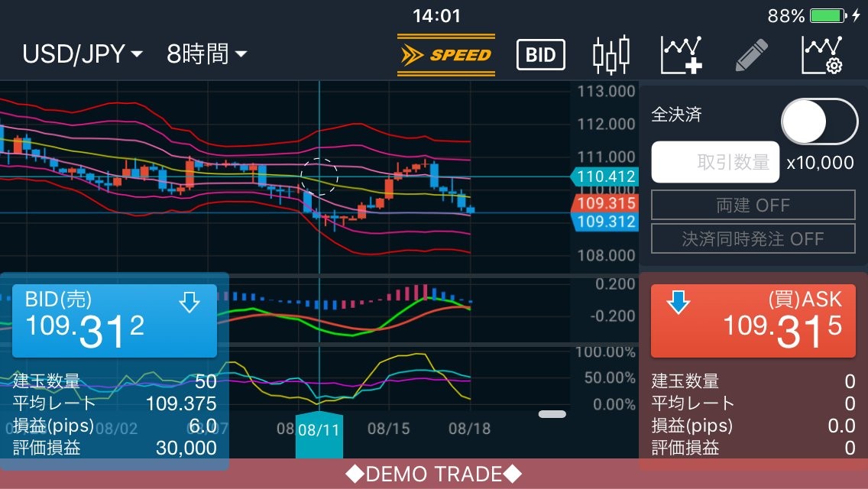
Task: Open the candlestick chart type icon
Action: pyautogui.click(x=611, y=55)
